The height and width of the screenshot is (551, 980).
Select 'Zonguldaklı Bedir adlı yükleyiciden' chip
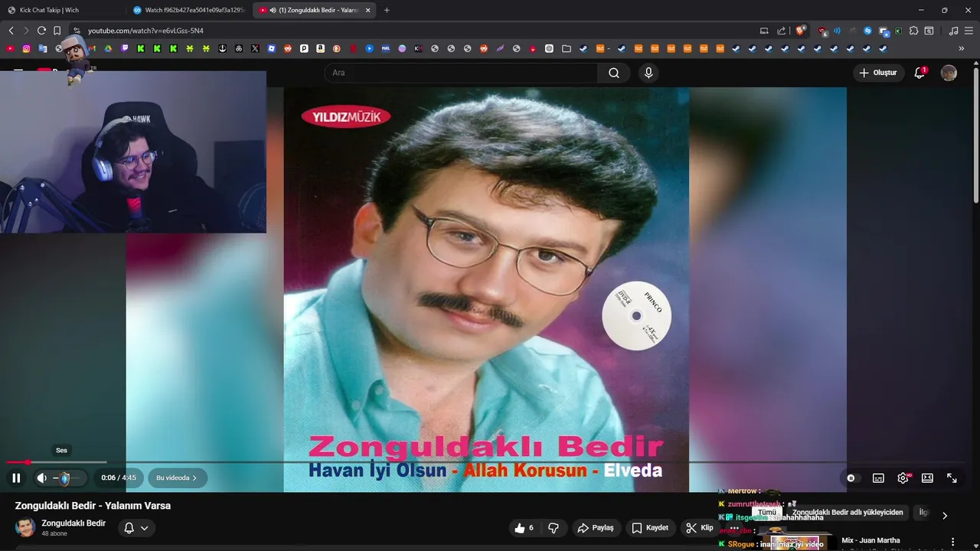(848, 513)
